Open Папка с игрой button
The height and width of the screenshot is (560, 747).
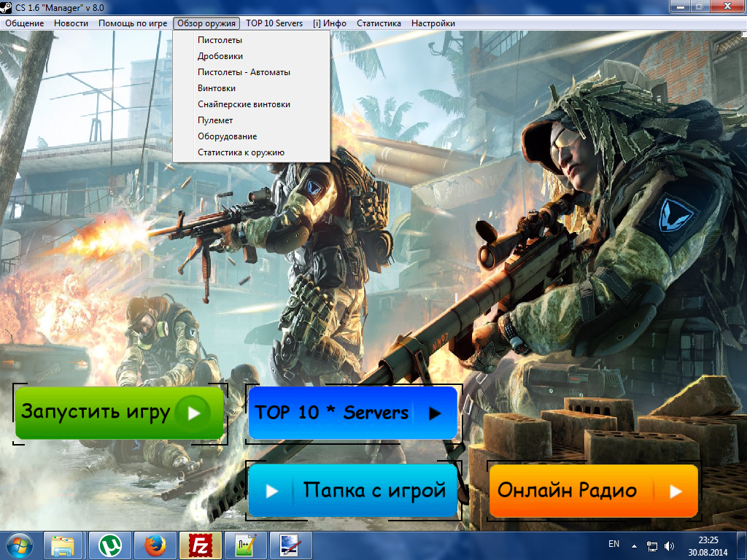click(x=352, y=491)
